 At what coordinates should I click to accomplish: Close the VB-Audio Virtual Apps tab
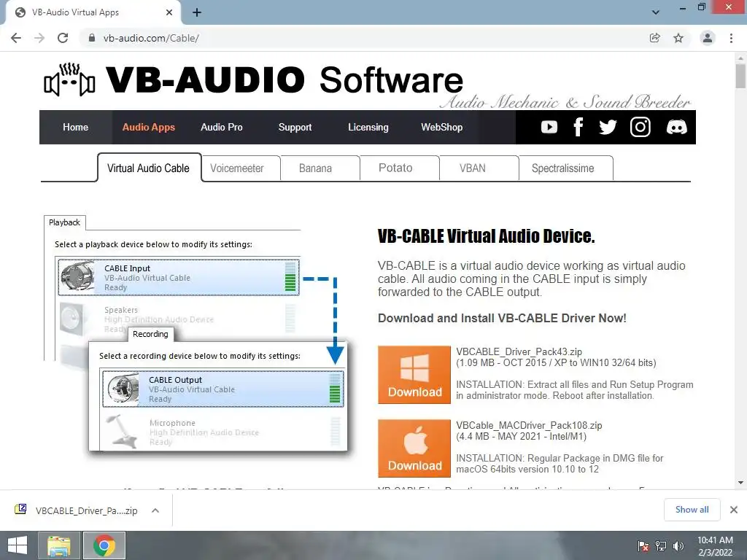coord(169,12)
